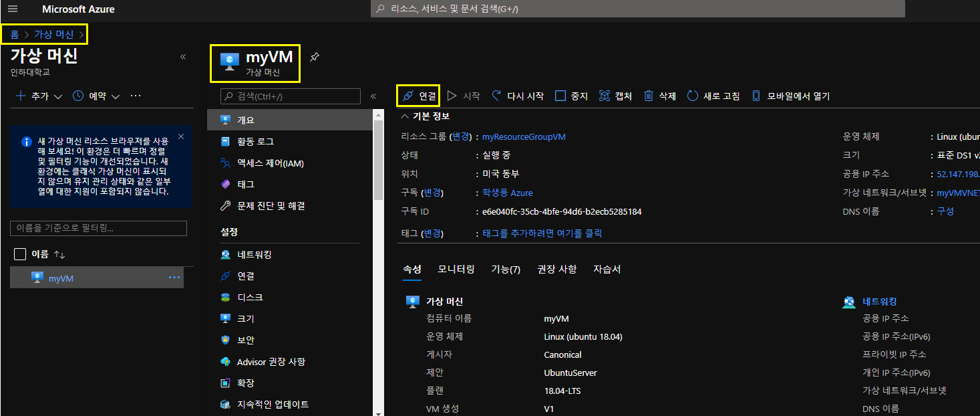Screen dimensions: 980x416
Task: Switch to 기능(7) tab
Action: tap(506, 270)
